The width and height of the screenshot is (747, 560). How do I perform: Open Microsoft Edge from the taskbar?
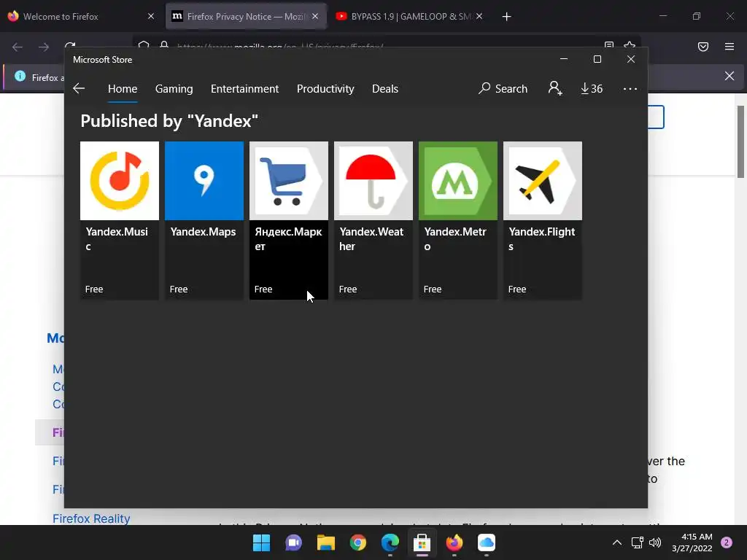coord(390,542)
